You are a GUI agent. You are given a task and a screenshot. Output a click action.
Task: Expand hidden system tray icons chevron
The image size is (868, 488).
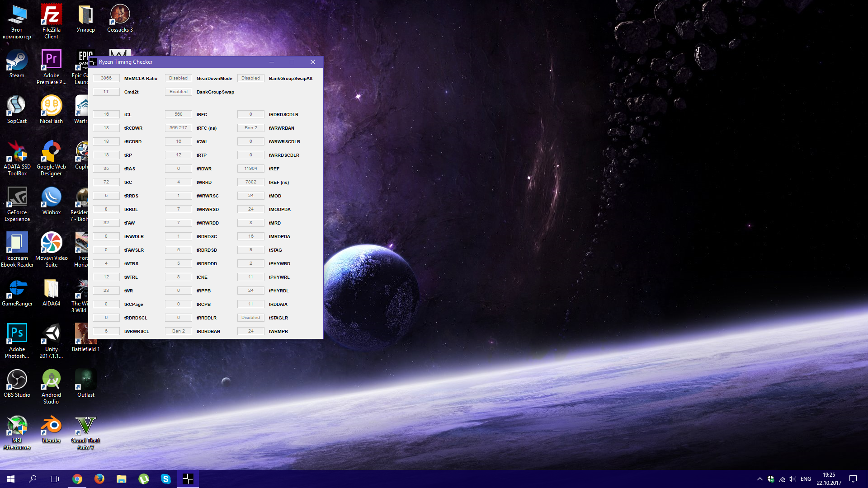(x=759, y=479)
